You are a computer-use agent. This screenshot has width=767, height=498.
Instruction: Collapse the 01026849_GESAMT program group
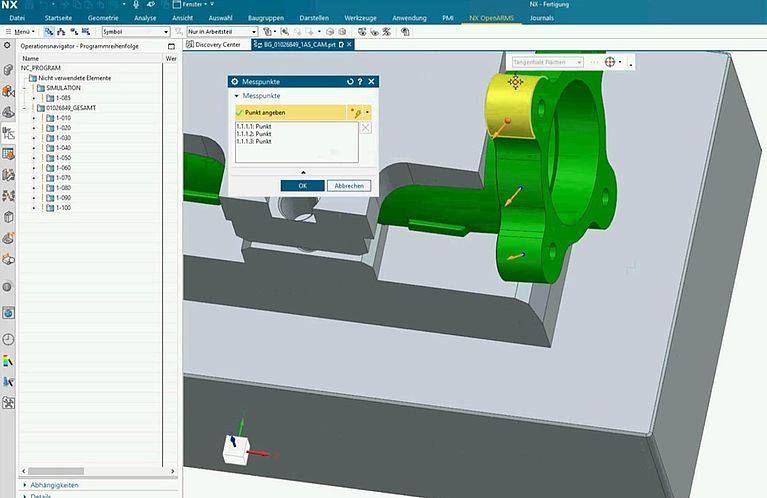click(x=24, y=108)
